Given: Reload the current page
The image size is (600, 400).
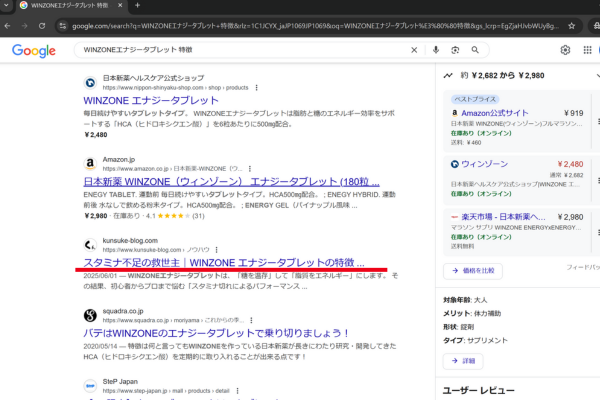Looking at the screenshot, I should [42, 26].
